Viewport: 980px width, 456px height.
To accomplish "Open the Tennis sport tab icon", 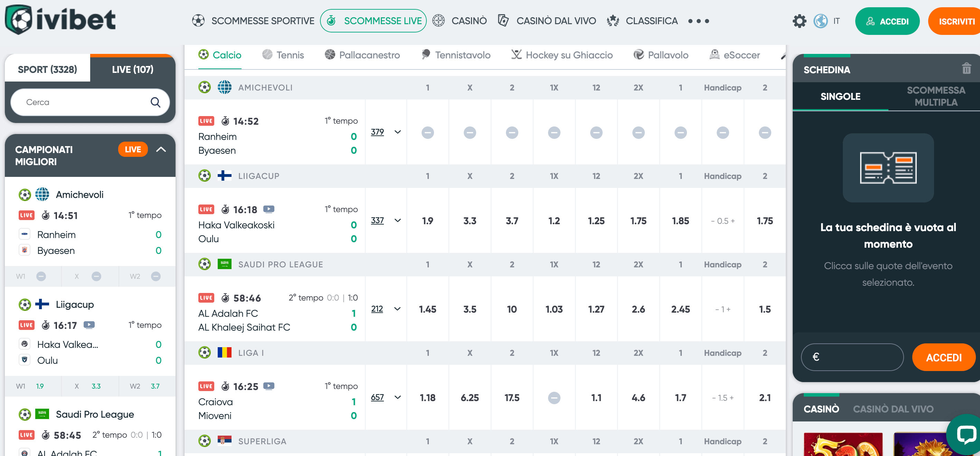I will 268,55.
